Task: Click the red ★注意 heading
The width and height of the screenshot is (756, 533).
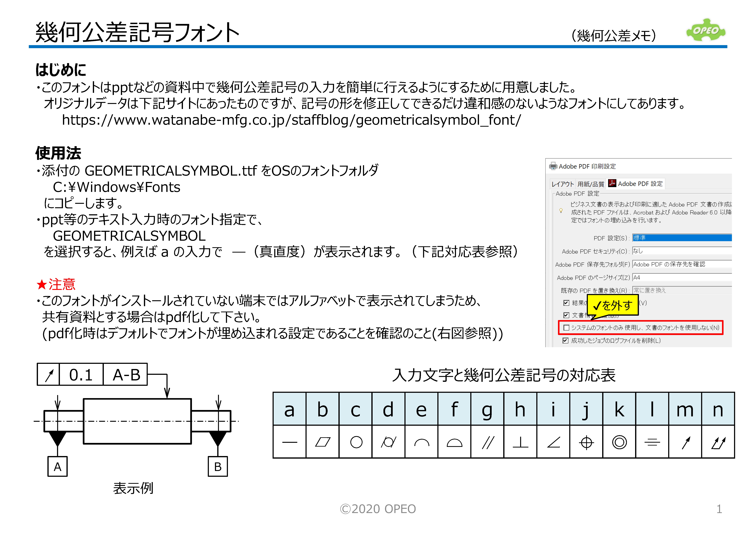Action: click(x=56, y=284)
